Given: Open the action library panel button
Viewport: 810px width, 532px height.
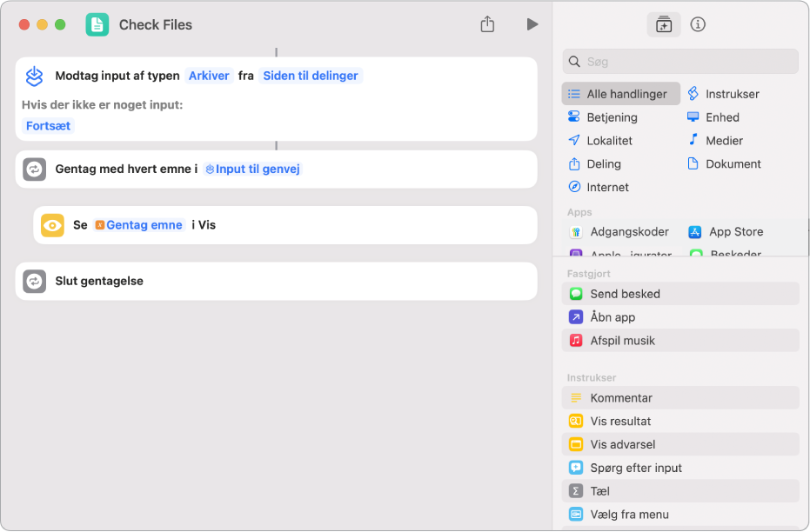Looking at the screenshot, I should (x=664, y=24).
